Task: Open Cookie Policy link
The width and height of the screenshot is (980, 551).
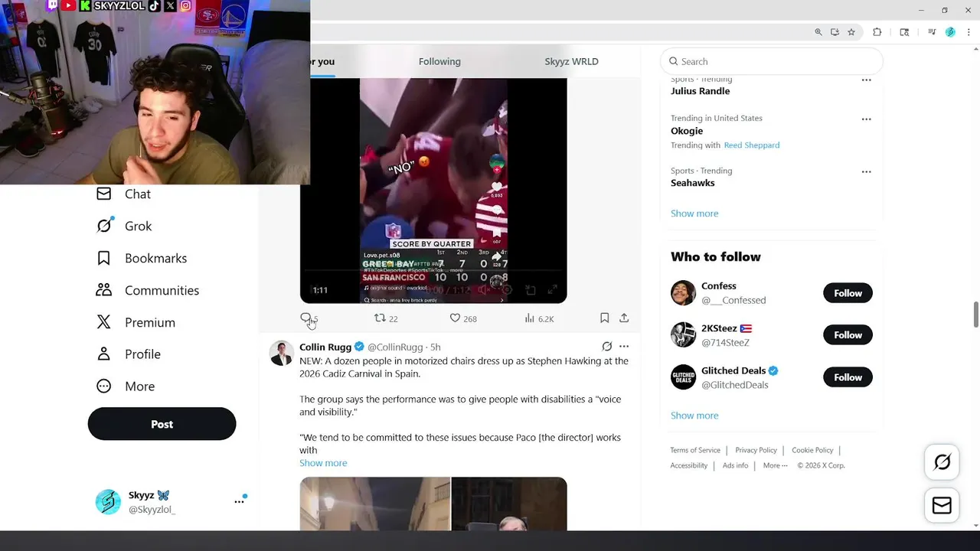Action: (x=812, y=450)
